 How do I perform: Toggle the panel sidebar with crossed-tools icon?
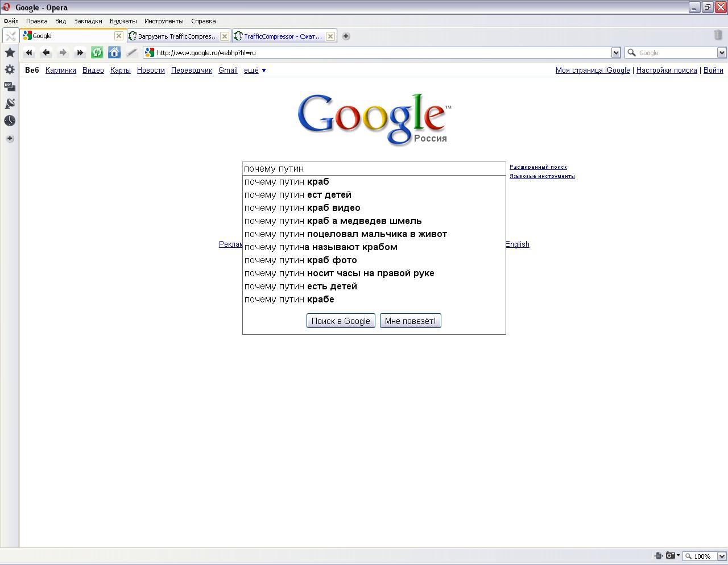[x=10, y=36]
